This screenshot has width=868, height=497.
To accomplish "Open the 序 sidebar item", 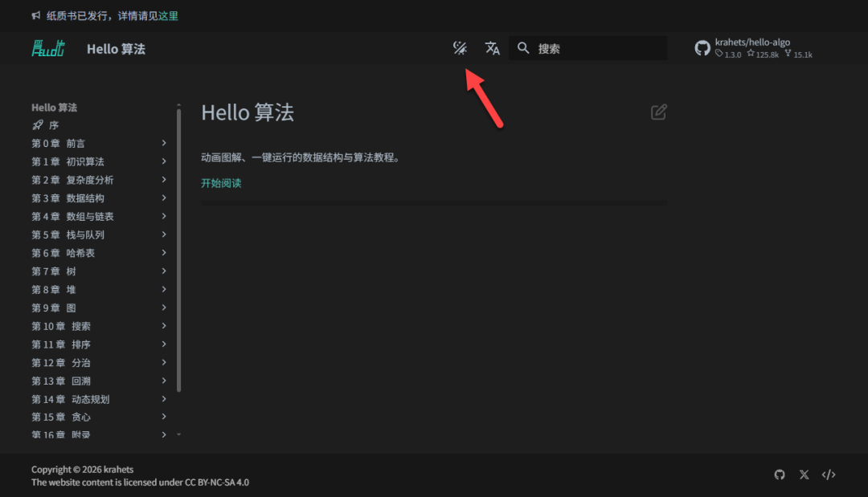I will (x=53, y=125).
